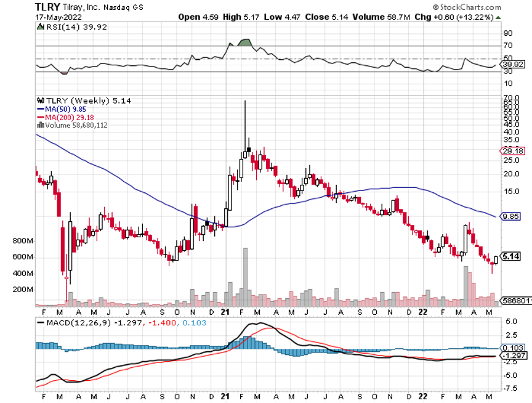Click the green RSI overbought shaded peak
This screenshot has width=532, height=403.
click(245, 43)
